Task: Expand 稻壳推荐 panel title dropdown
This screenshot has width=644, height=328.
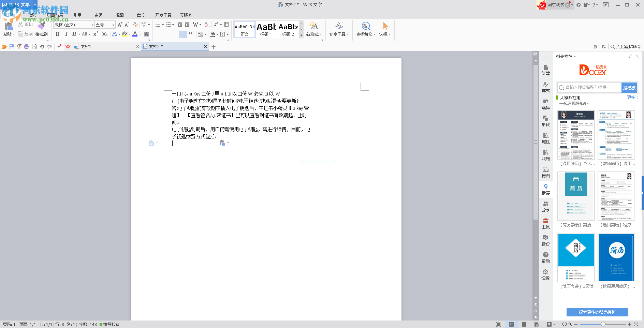Action: point(575,57)
